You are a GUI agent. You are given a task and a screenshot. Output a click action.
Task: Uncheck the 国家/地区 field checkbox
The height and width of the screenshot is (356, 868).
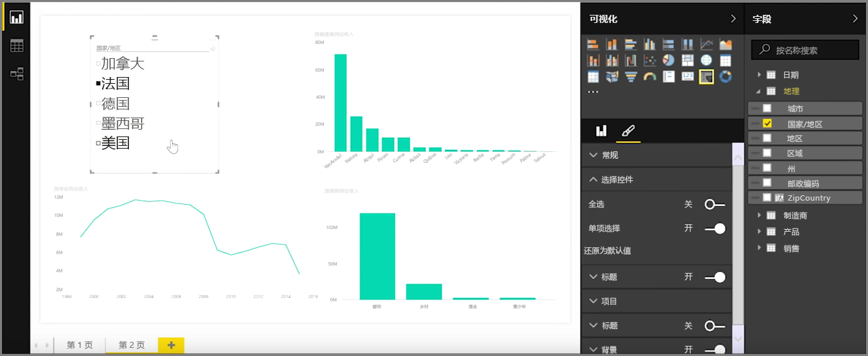767,124
